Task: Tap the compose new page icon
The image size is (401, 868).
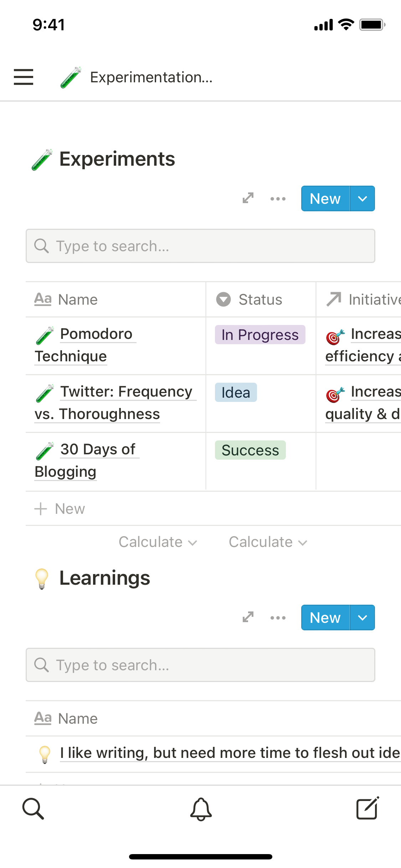Action: point(367,809)
